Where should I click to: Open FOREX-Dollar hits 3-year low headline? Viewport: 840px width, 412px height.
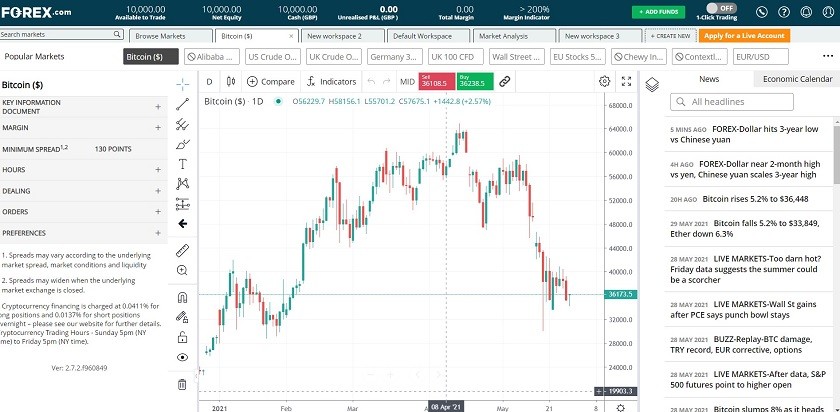(x=744, y=134)
